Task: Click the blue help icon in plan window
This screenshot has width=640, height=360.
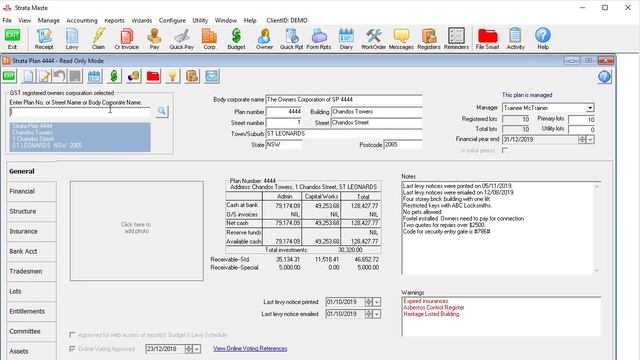Action: click(x=604, y=77)
